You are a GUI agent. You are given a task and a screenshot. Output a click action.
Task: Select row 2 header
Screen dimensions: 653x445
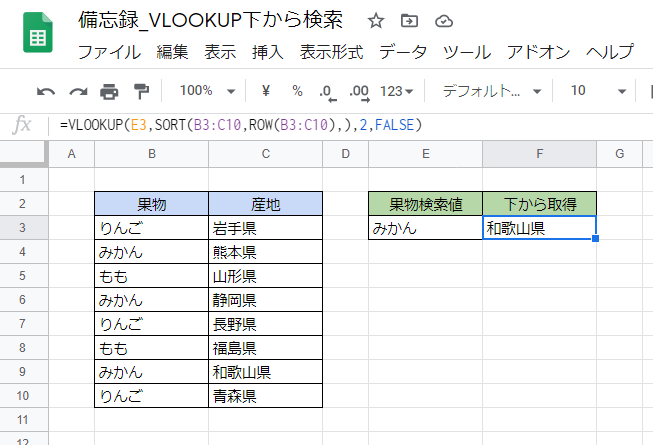tap(24, 204)
